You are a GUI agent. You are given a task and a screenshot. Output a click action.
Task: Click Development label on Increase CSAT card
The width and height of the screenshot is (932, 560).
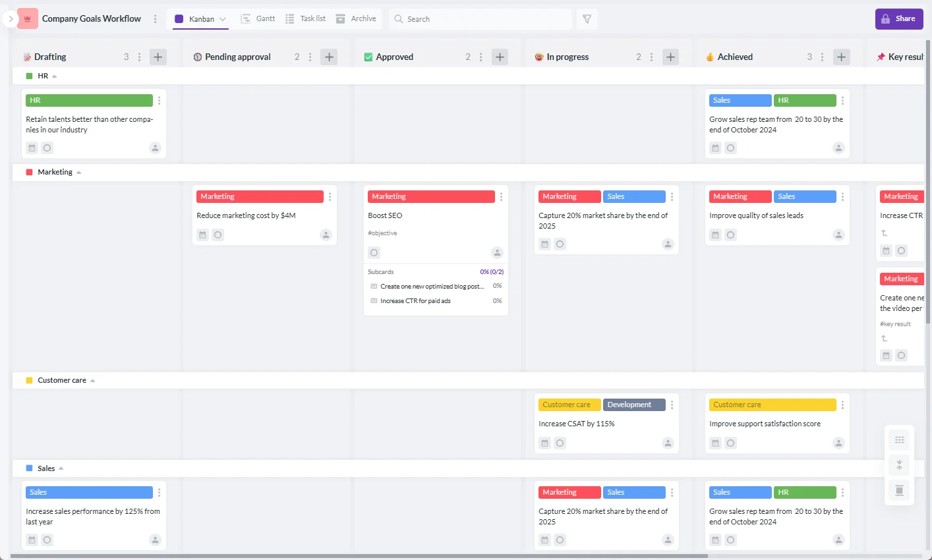[634, 405]
